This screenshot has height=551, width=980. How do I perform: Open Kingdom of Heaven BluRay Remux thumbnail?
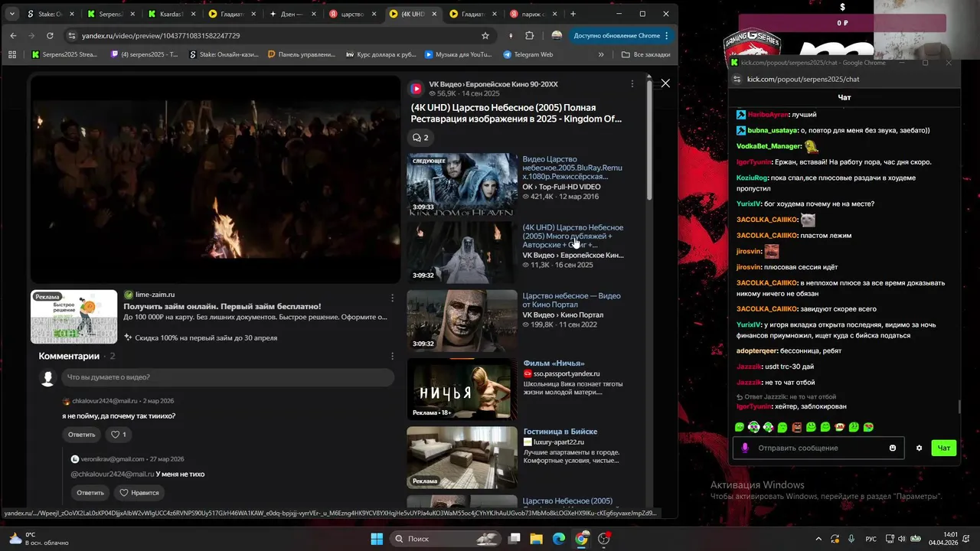pos(462,184)
